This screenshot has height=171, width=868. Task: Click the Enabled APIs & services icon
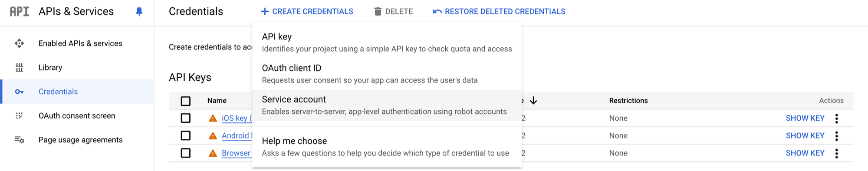pyautogui.click(x=19, y=43)
